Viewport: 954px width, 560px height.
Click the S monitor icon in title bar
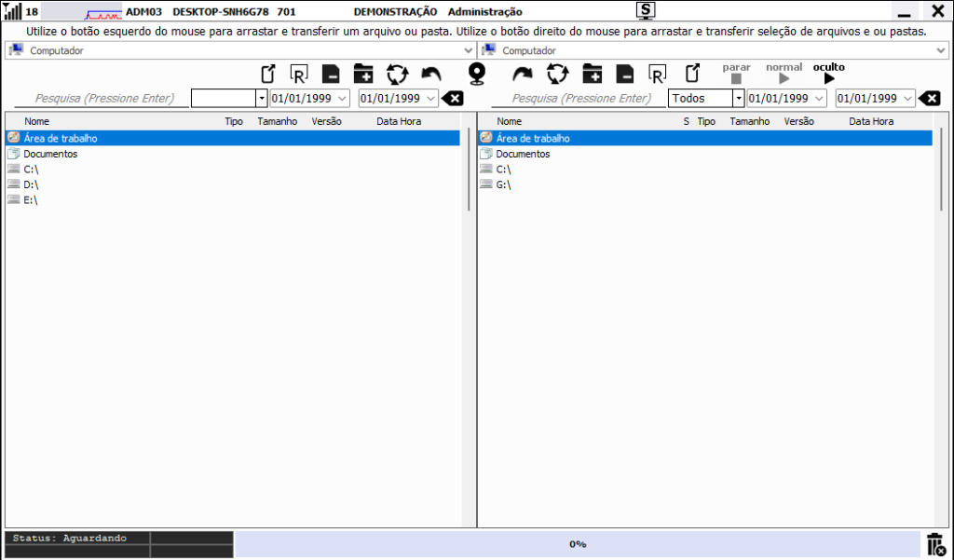(646, 10)
